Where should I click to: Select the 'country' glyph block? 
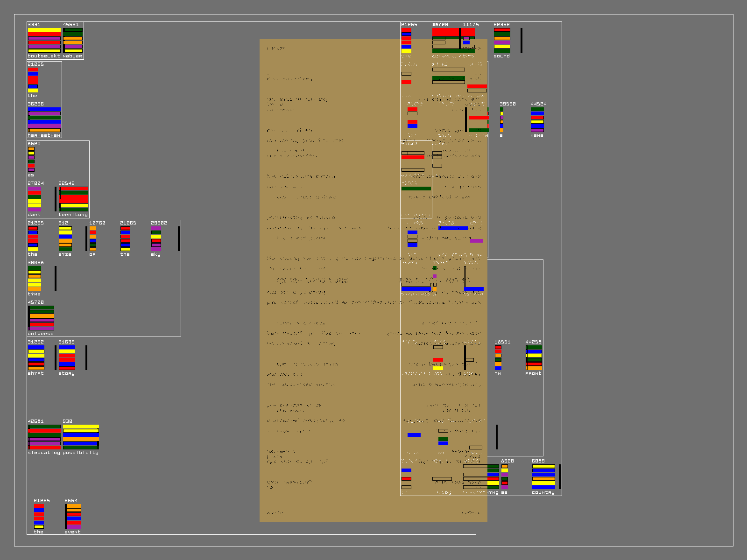coord(543,476)
